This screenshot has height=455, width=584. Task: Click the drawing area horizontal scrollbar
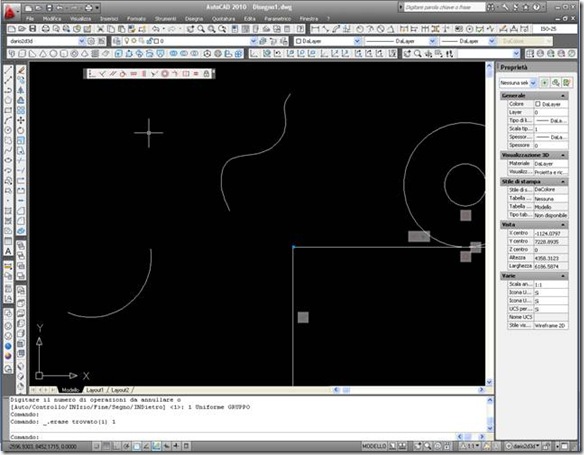[x=409, y=390]
